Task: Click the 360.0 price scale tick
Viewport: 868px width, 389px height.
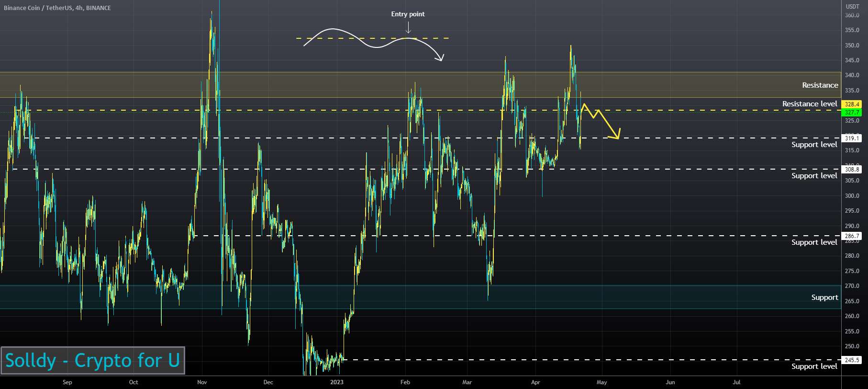Action: click(852, 15)
